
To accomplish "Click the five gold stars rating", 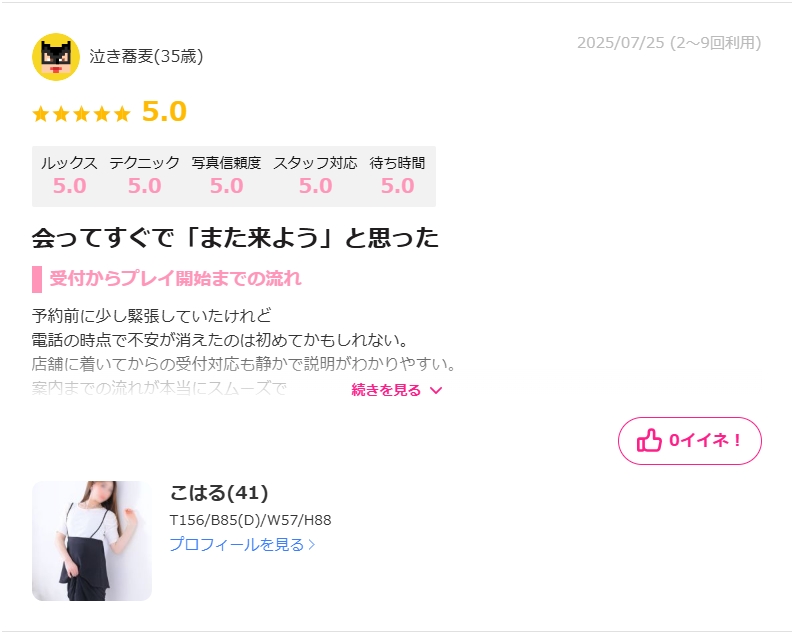I will pyautogui.click(x=81, y=114).
